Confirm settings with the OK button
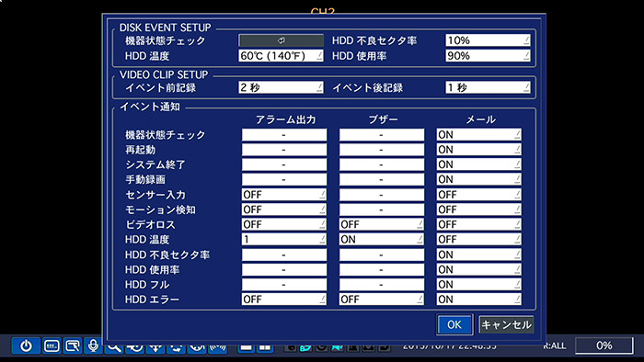644x362 pixels. point(454,324)
